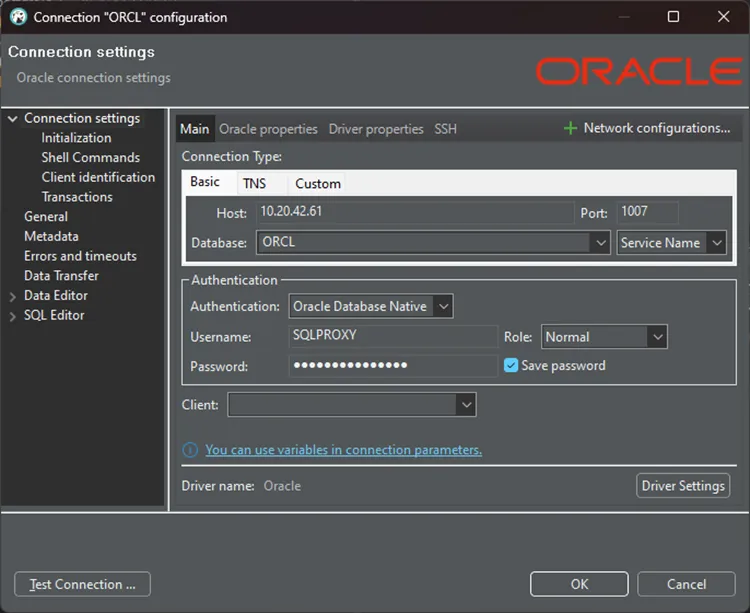
Task: Click the Oracle logo in the header
Action: point(640,72)
